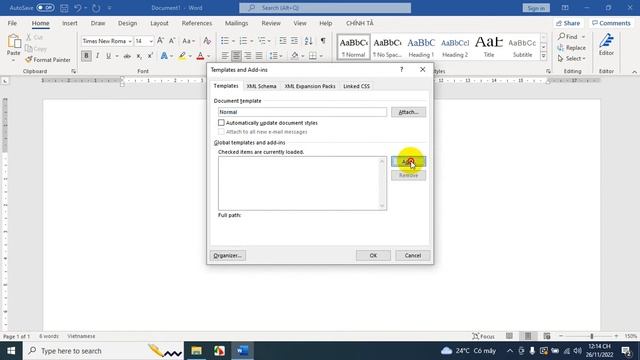Open dialog Help question mark
The width and height of the screenshot is (640, 360).
402,70
